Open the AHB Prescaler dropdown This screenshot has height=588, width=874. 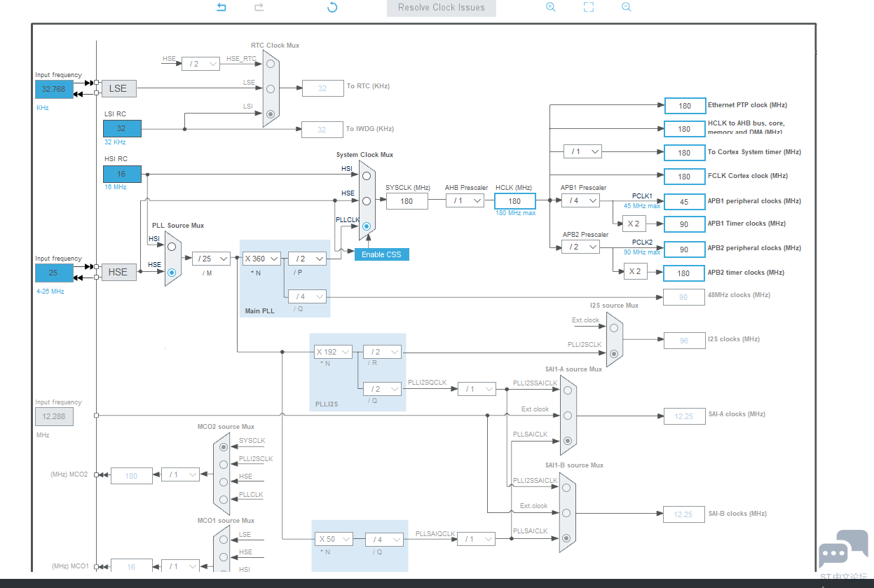click(465, 200)
